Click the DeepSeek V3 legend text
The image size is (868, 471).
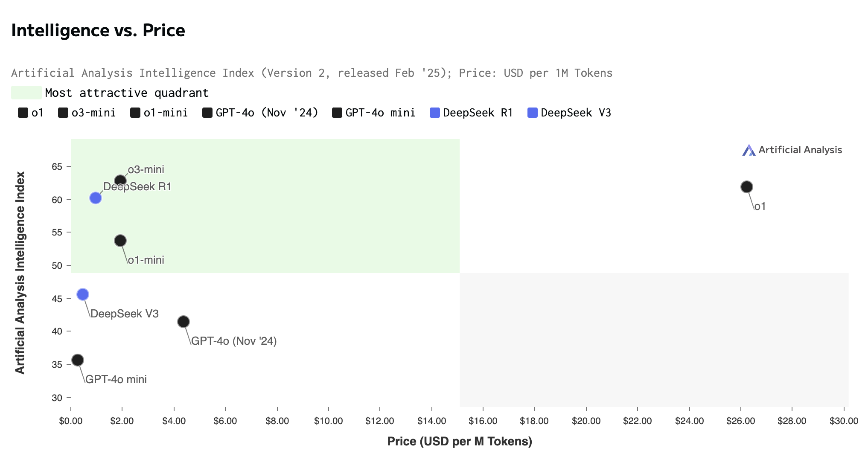[x=576, y=113]
